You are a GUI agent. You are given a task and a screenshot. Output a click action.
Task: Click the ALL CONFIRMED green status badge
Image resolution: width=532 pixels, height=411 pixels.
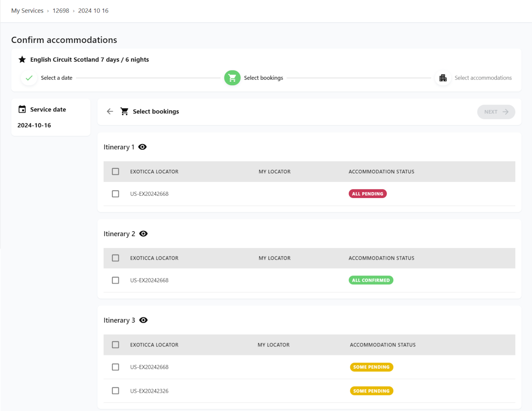(x=371, y=280)
